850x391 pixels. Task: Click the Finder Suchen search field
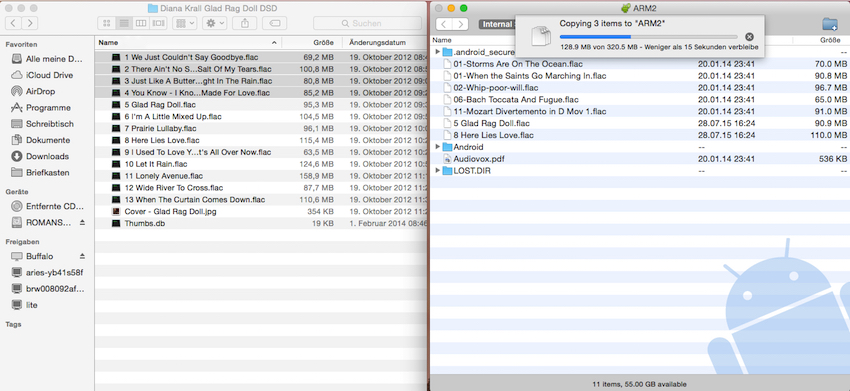coord(367,23)
